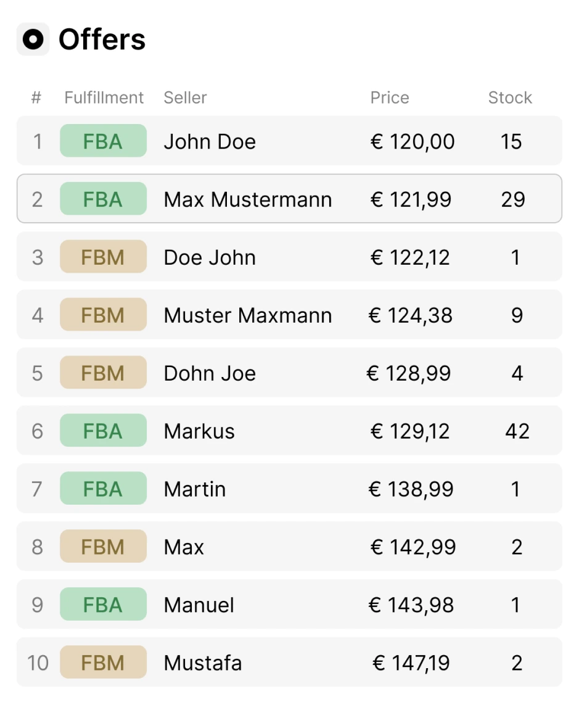The width and height of the screenshot is (579, 728).
Task: Toggle the FBA badge on Martin's row
Action: pos(102,489)
